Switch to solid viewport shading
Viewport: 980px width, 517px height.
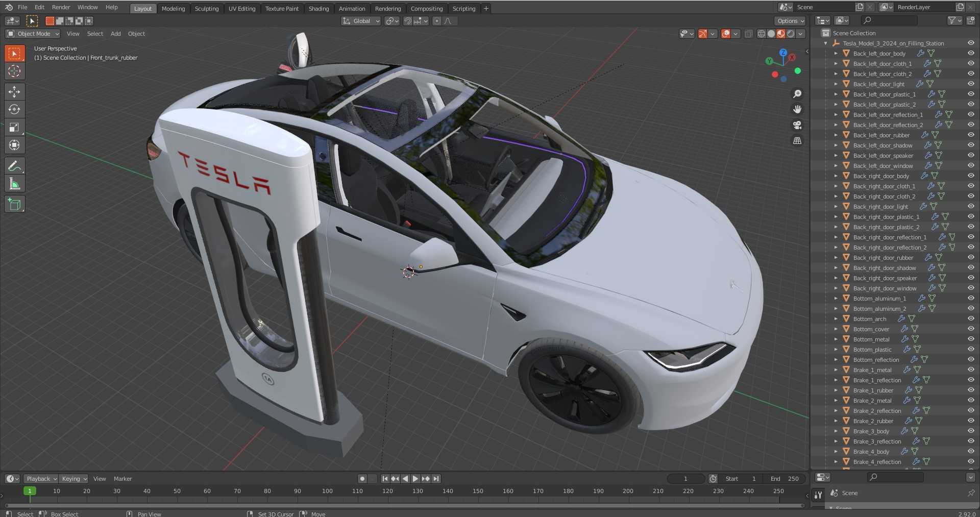pyautogui.click(x=771, y=34)
